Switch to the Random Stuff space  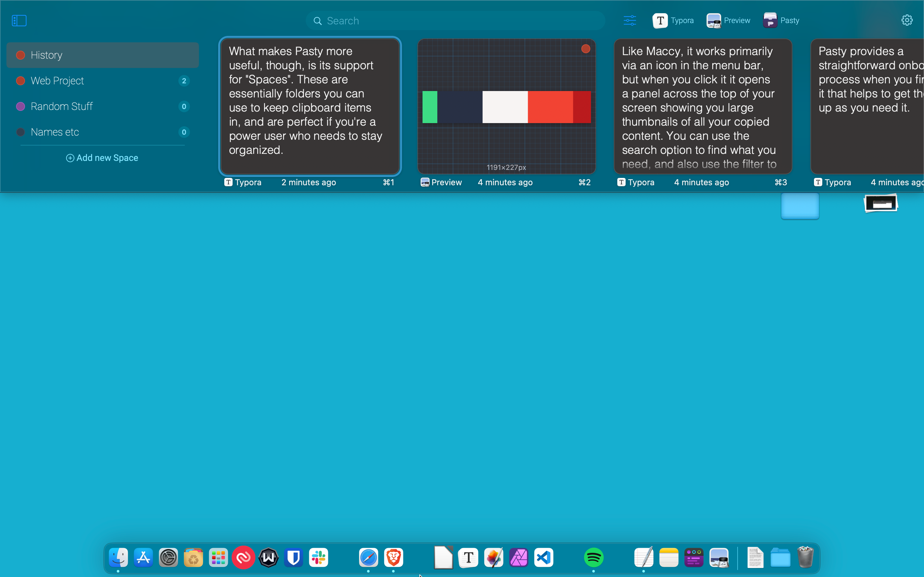coord(62,106)
